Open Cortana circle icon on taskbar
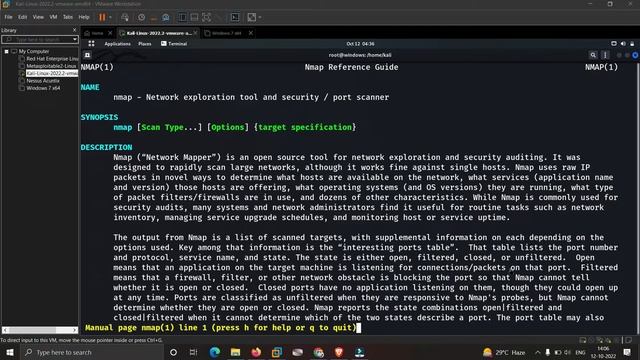 [x=173, y=352]
